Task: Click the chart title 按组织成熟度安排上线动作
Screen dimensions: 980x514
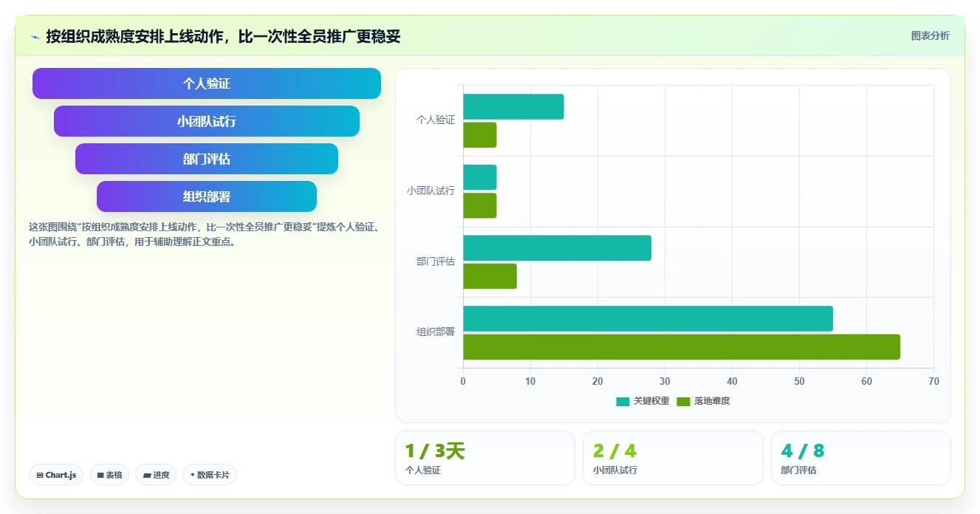Action: pos(223,36)
